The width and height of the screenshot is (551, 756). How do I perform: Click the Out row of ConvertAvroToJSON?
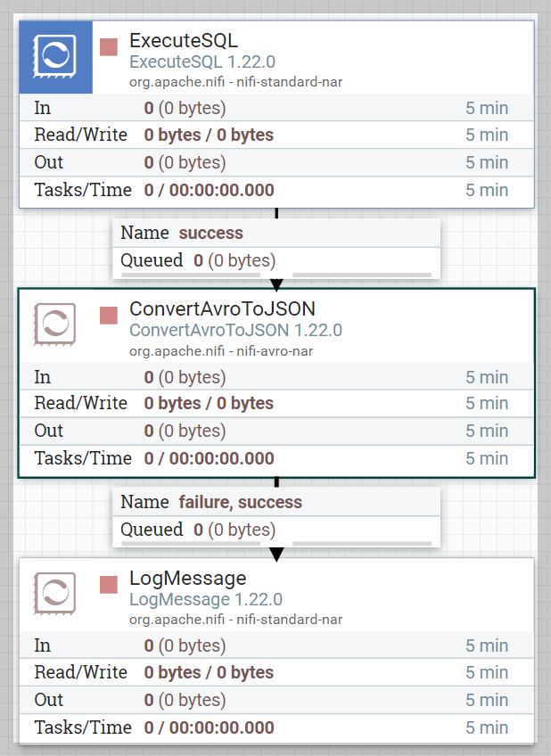[x=276, y=431]
